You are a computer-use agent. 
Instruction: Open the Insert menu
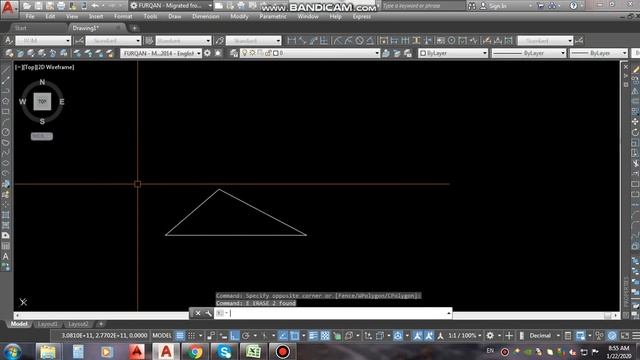click(x=96, y=17)
